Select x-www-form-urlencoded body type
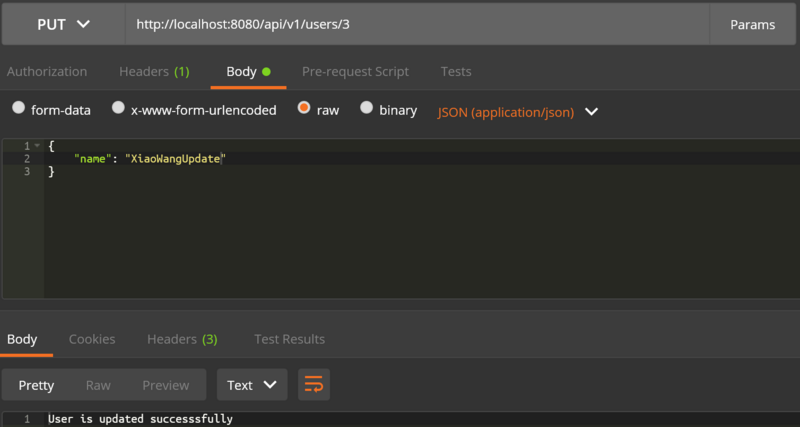This screenshot has width=800, height=427. [x=119, y=110]
